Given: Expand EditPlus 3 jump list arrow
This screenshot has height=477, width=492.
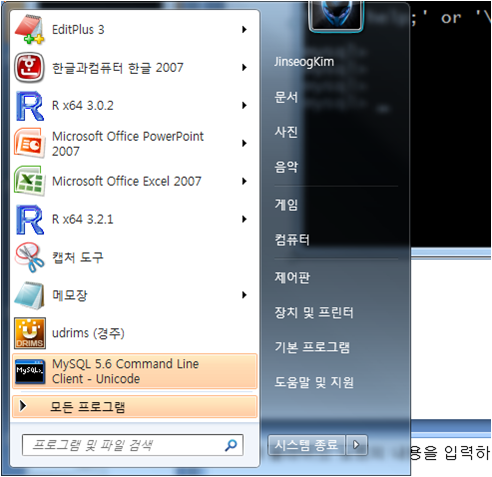Looking at the screenshot, I should [x=244, y=29].
